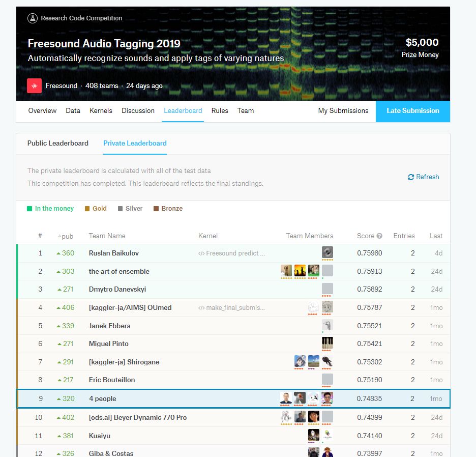Go to the Kernels tab
This screenshot has height=457, width=476.
point(101,110)
